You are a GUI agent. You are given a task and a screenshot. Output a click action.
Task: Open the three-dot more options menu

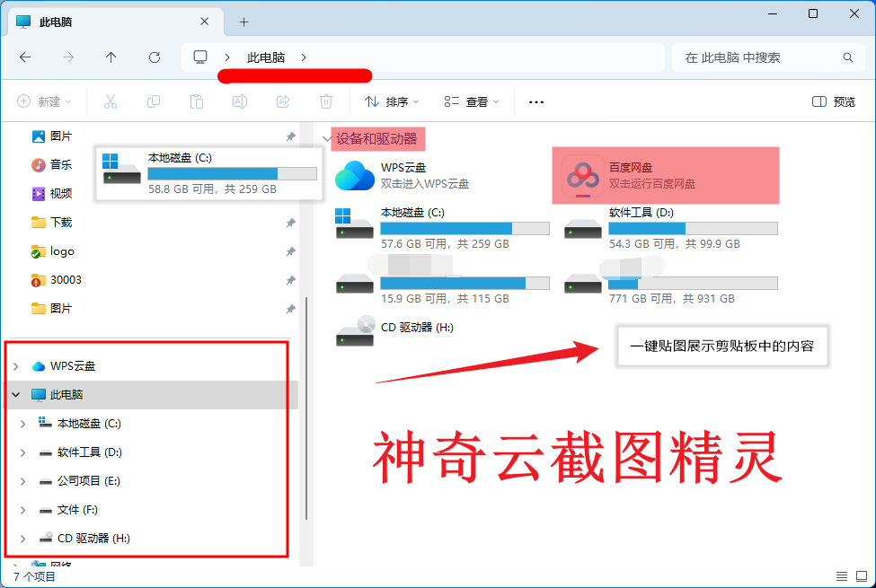(x=536, y=101)
